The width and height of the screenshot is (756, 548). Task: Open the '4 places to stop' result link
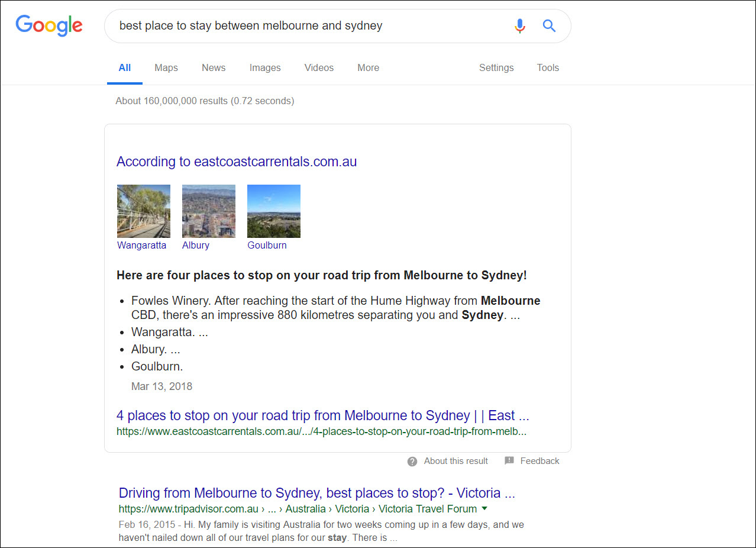click(323, 415)
